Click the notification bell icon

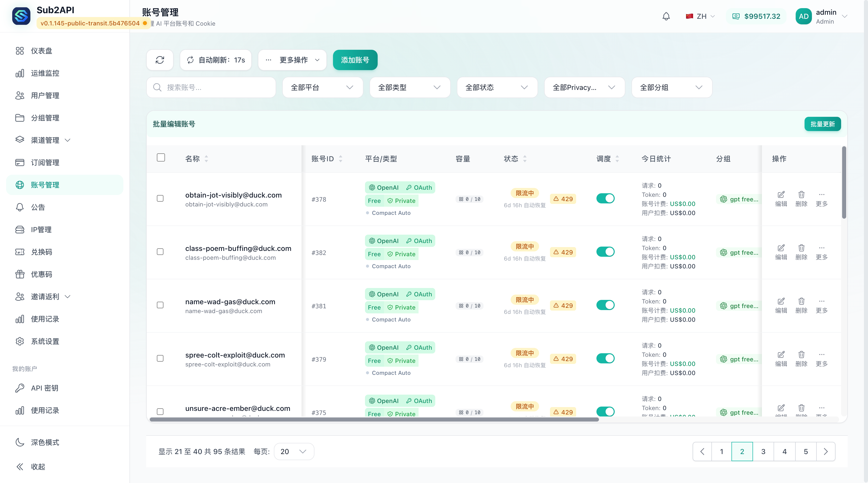coord(666,16)
